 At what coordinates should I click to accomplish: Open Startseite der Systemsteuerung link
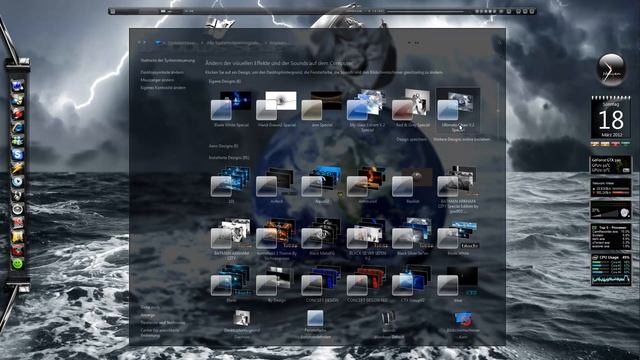(168, 60)
